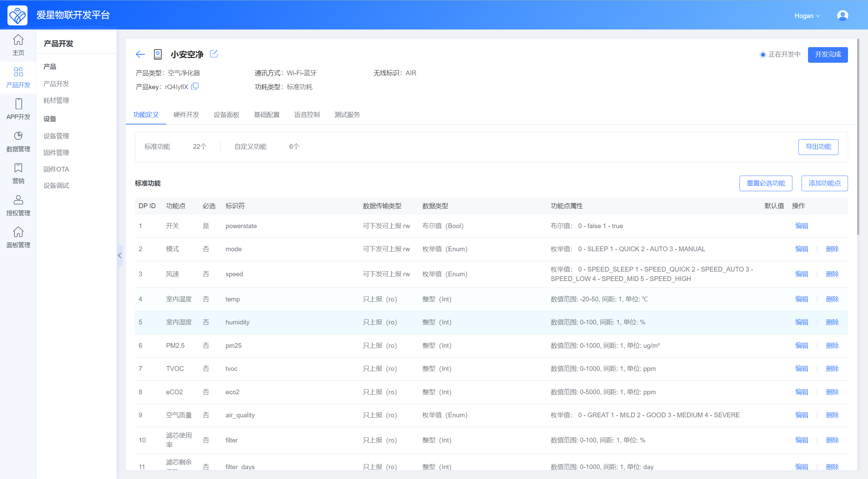Viewport: 868px width, 479px height.
Task: Copy the product key rQ4IyflX
Action: coord(195,86)
